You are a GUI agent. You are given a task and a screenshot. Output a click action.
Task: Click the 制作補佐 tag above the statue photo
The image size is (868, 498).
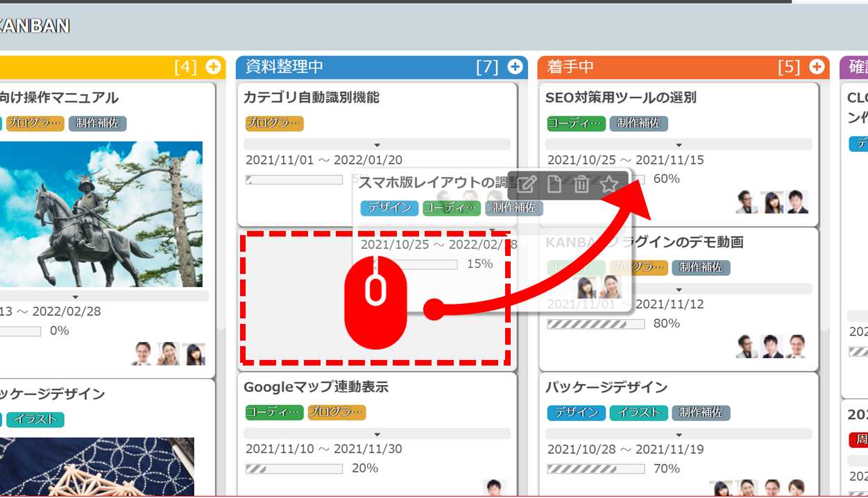97,123
